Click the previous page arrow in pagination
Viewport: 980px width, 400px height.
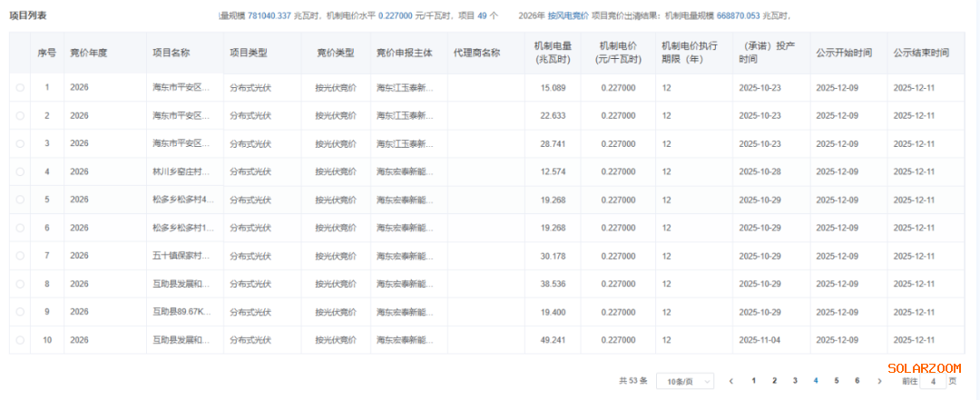click(x=731, y=381)
